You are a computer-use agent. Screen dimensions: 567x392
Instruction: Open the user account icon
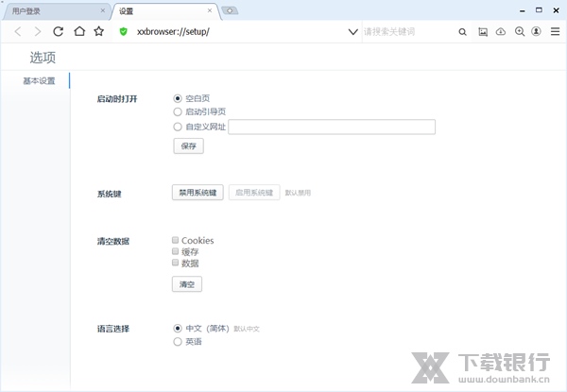(536, 31)
